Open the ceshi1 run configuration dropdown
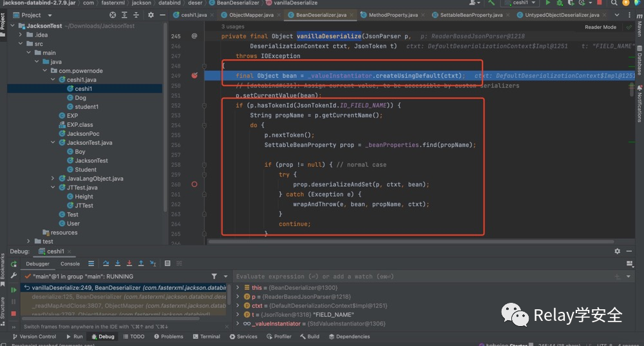 [521, 3]
